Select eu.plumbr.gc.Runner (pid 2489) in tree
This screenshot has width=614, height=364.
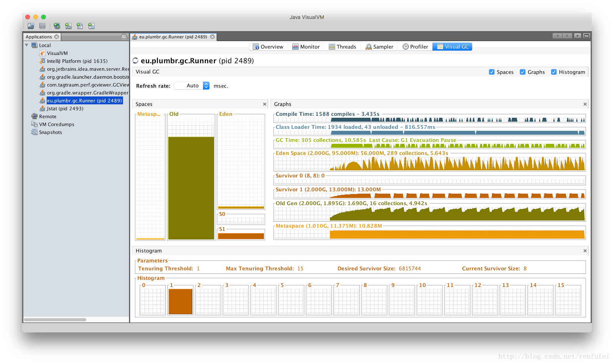[84, 100]
